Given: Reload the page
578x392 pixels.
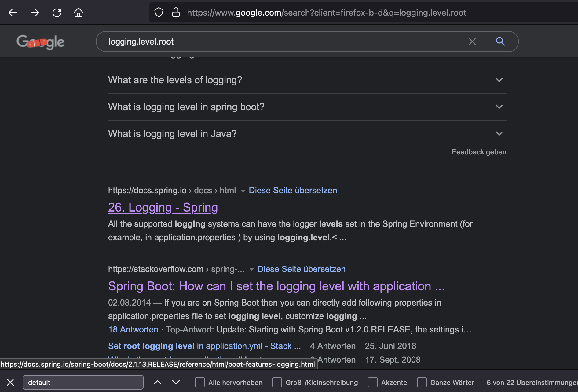Looking at the screenshot, I should point(57,13).
